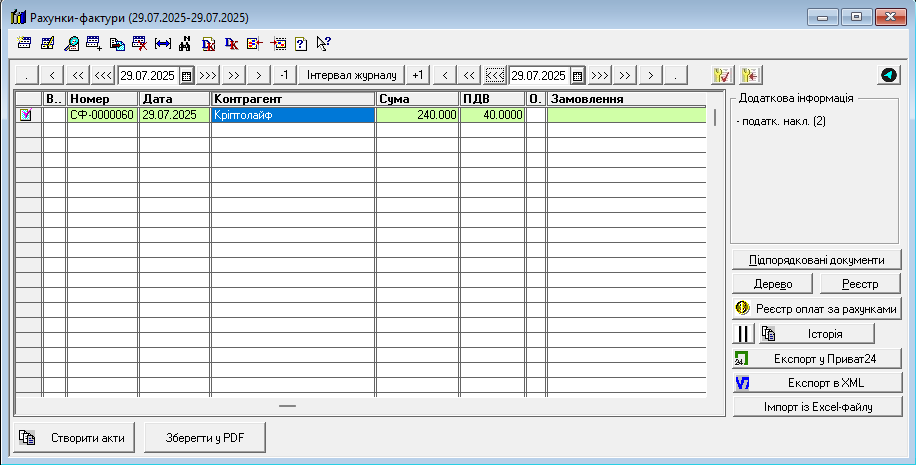Click the +1 interval increment button
The height and width of the screenshot is (465, 916).
[x=418, y=75]
